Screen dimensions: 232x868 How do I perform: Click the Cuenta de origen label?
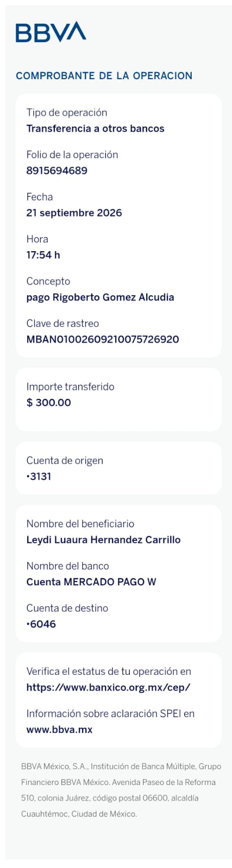(x=65, y=461)
